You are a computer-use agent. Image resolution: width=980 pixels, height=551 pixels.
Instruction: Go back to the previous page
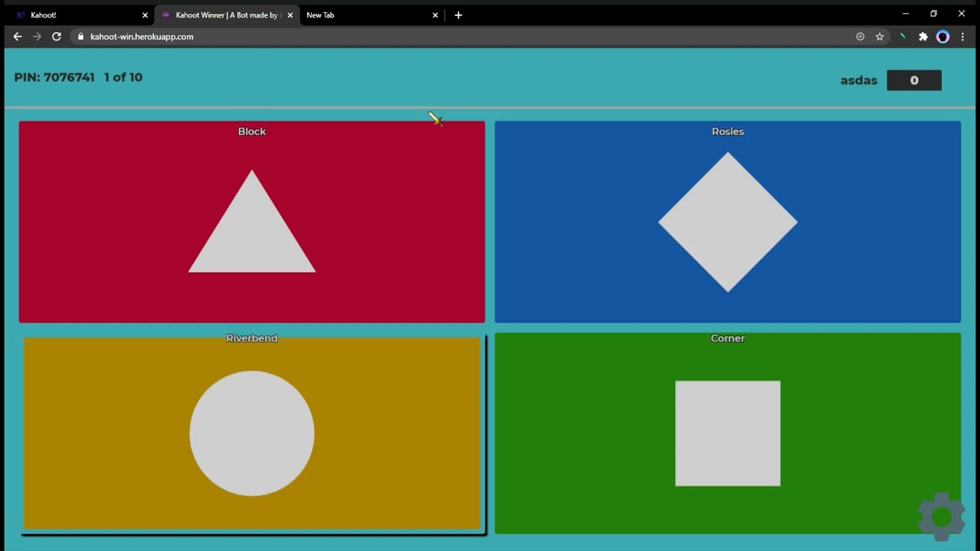18,36
